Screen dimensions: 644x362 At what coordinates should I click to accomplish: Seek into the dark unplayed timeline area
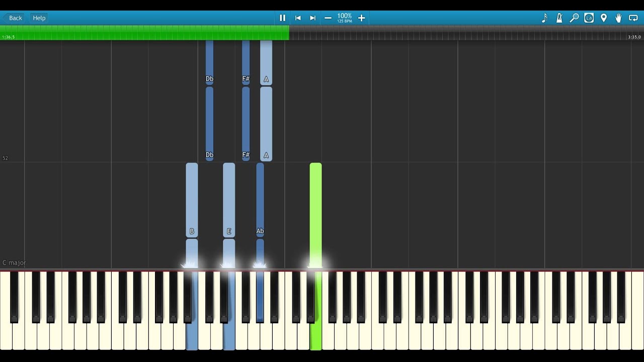[x=466, y=33]
